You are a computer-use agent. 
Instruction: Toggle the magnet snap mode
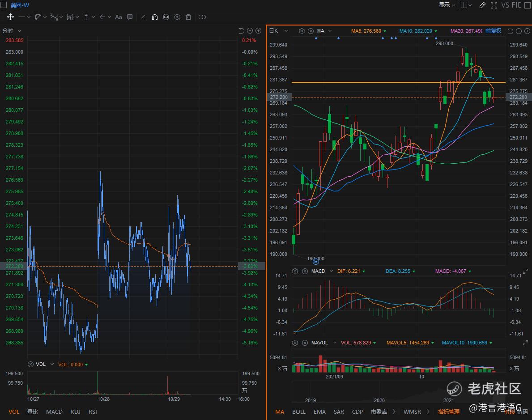(154, 17)
